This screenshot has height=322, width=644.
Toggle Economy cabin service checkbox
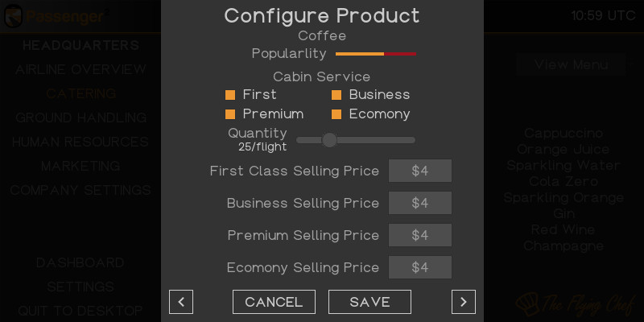[336, 114]
